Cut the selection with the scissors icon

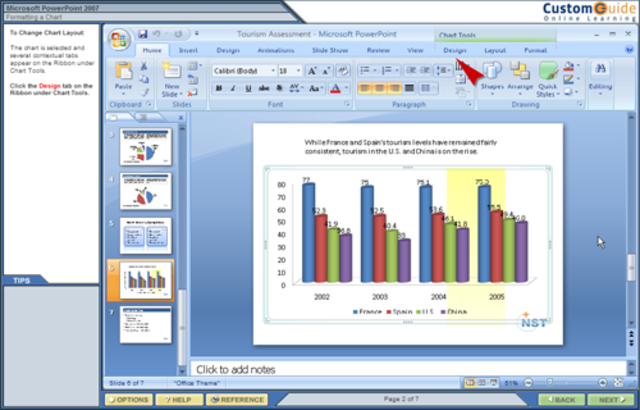coord(144,66)
